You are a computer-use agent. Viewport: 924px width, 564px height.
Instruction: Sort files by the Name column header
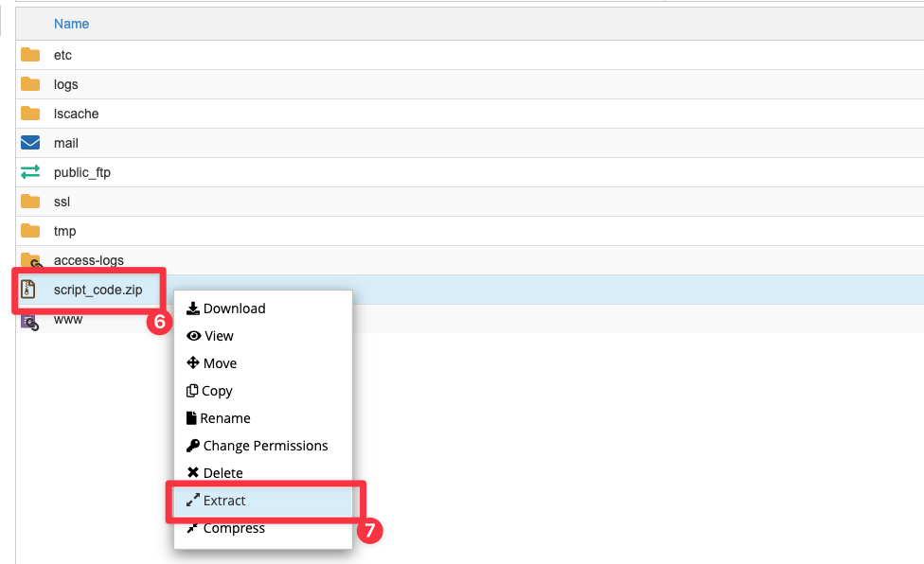click(x=71, y=24)
